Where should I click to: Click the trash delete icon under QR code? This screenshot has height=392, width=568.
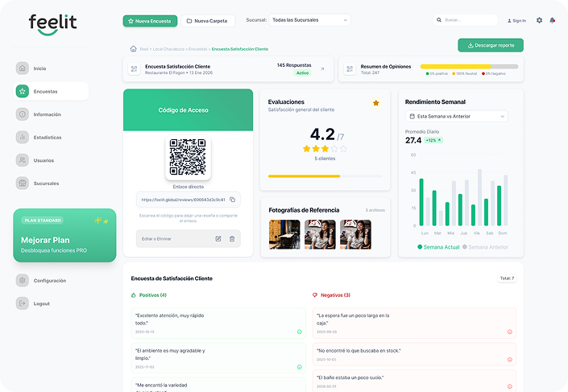(232, 238)
